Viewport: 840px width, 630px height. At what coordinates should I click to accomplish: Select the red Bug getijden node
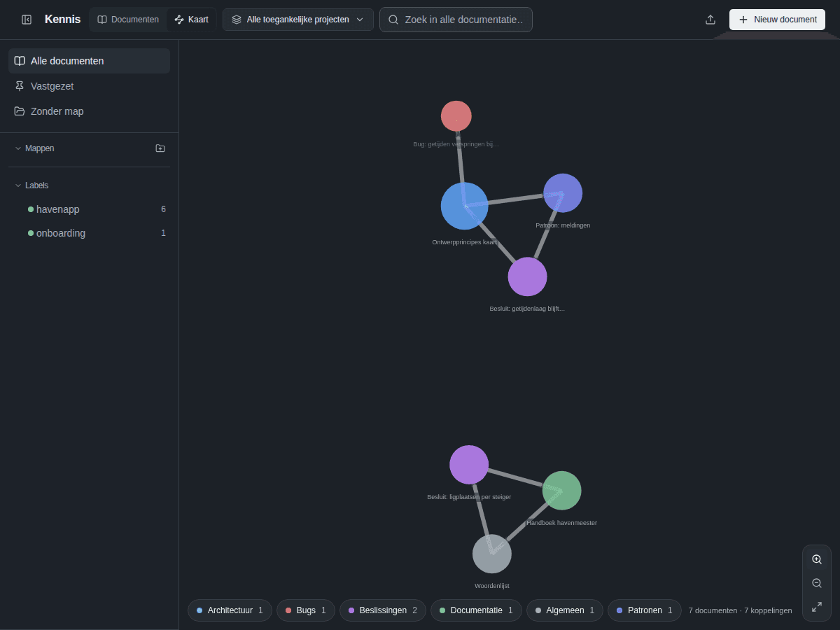[x=456, y=116]
